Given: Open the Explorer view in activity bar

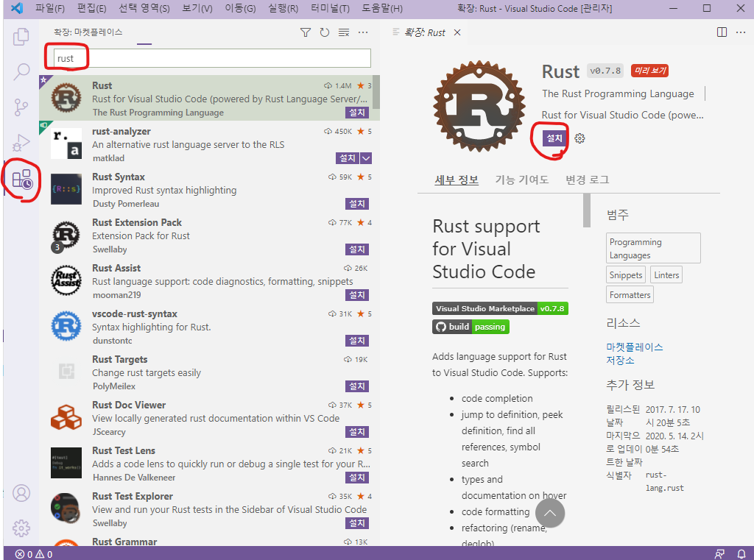Looking at the screenshot, I should [21, 37].
